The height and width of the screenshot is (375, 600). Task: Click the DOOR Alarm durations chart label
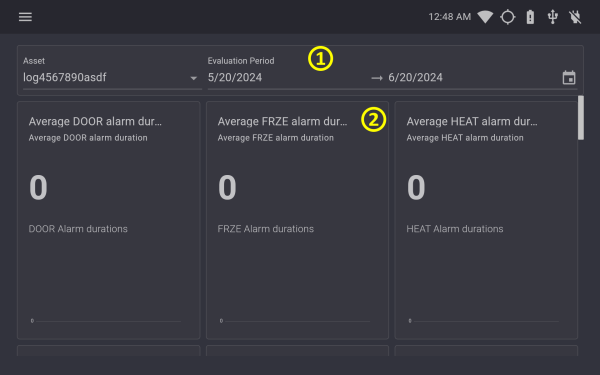coord(78,229)
